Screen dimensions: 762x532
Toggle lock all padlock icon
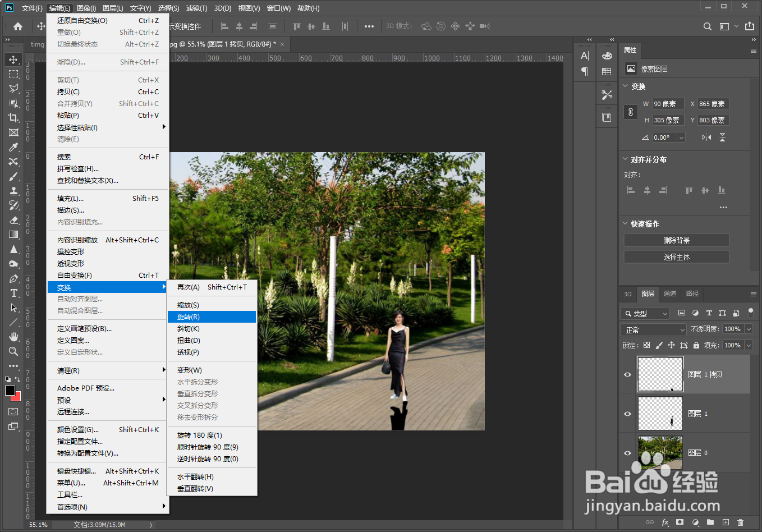click(x=696, y=345)
